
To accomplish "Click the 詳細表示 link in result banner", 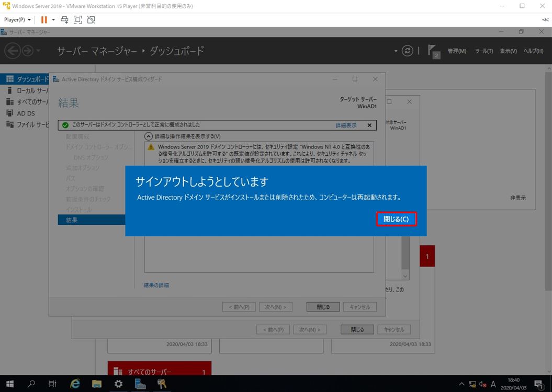I will pyautogui.click(x=346, y=125).
